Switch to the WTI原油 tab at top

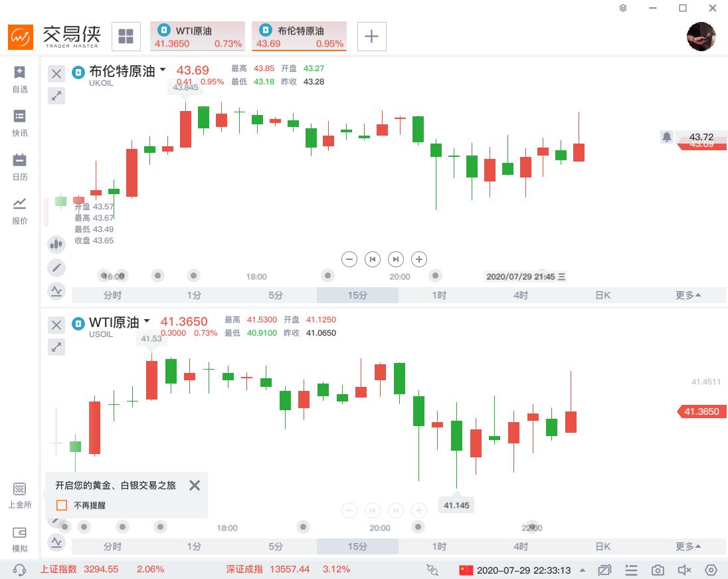click(198, 37)
